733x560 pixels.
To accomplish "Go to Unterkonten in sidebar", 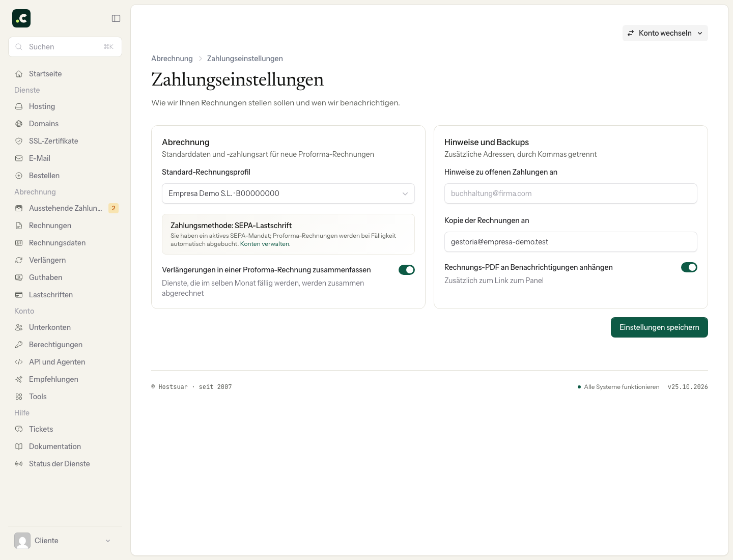I will pyautogui.click(x=65, y=327).
